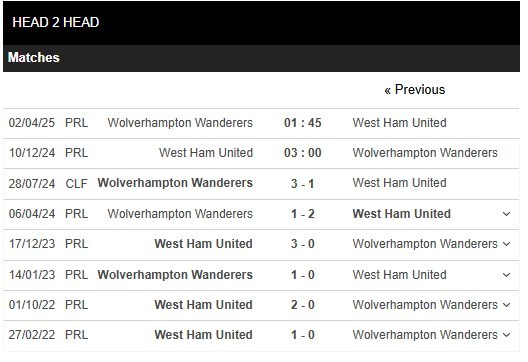
Task: Go to Previous matches page
Action: click(415, 90)
